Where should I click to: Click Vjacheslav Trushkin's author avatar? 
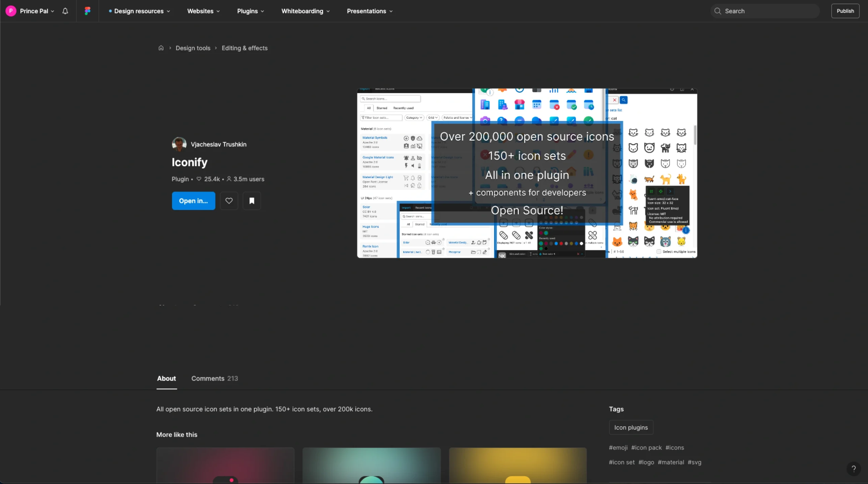(179, 144)
